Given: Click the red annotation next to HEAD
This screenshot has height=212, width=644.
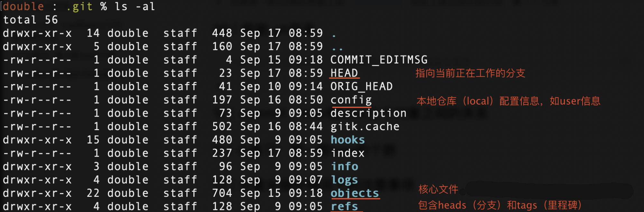Looking at the screenshot, I should pyautogui.click(x=470, y=73).
